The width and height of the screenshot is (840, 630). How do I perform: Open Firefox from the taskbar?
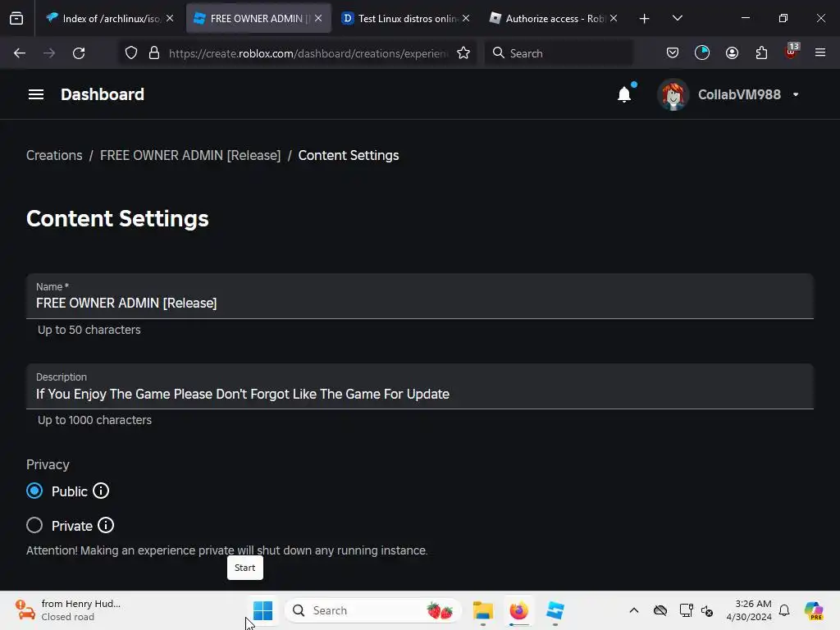point(518,610)
